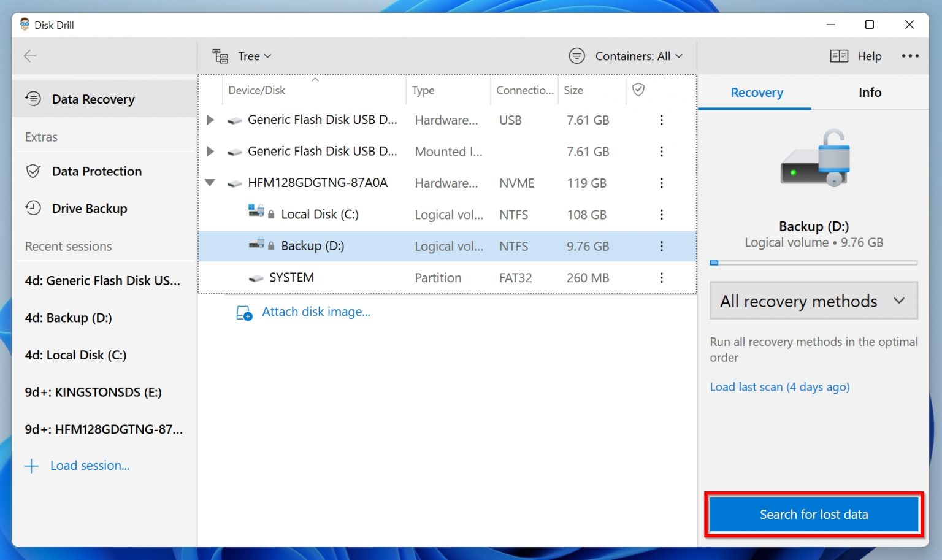Collapse the HFM128GDGTNG-87A0A device tree
The image size is (942, 560).
[210, 183]
